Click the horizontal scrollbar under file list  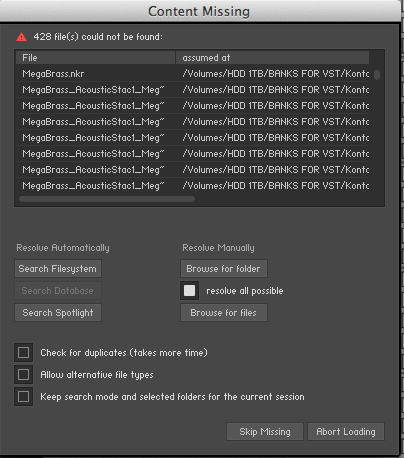point(107,199)
